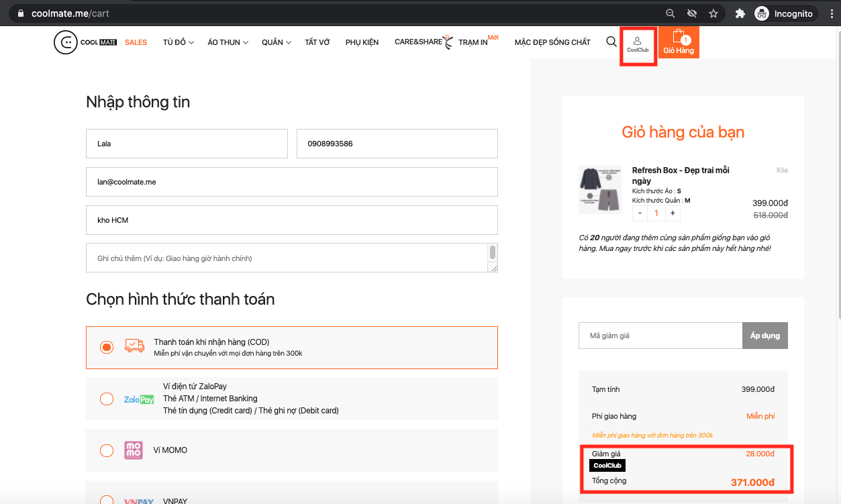The width and height of the screenshot is (841, 504).
Task: Click the Coolmate logo in the header
Action: coord(85,42)
